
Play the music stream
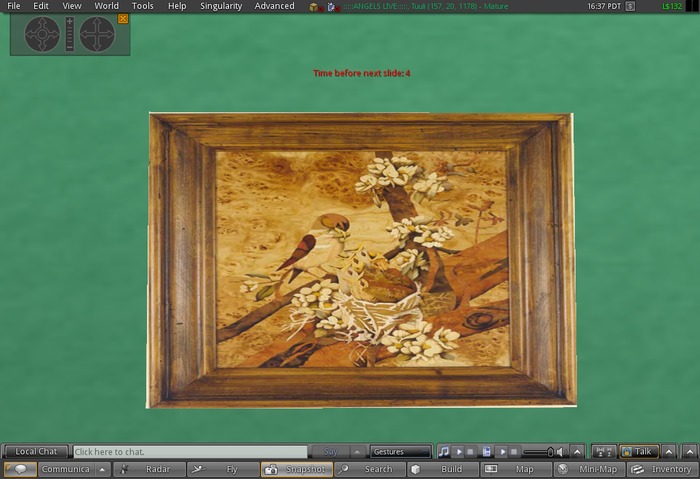[458, 452]
